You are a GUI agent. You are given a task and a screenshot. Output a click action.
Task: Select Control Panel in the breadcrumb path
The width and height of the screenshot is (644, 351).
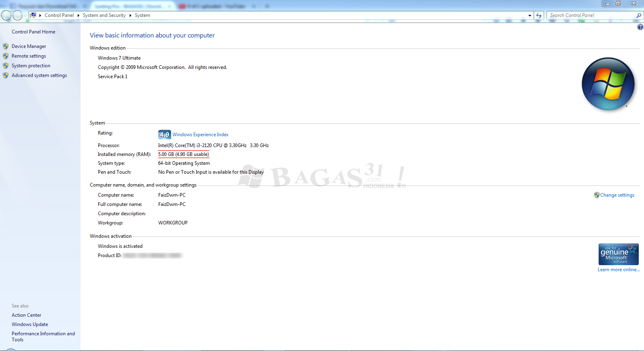pyautogui.click(x=59, y=15)
